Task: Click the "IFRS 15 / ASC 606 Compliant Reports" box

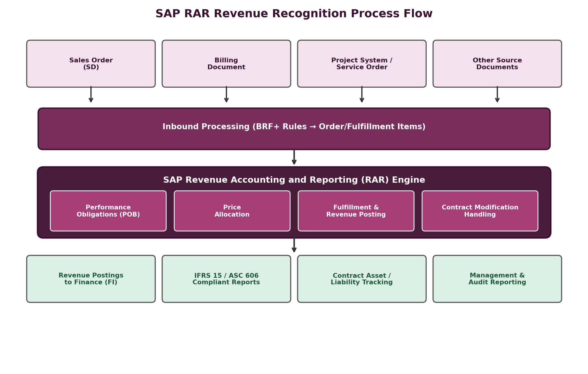Action: (x=226, y=279)
